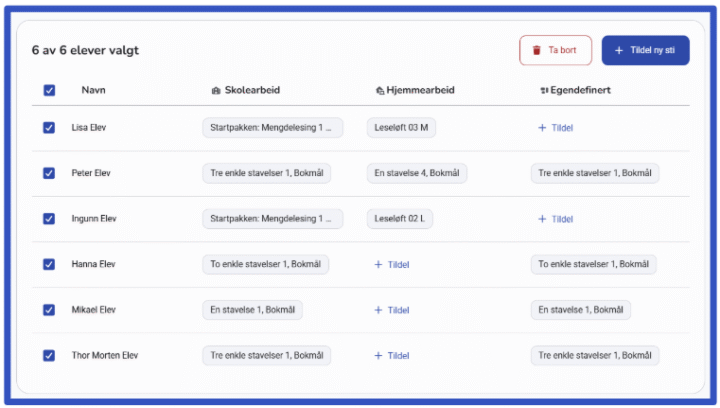This screenshot has width=720, height=408.
Task: Click Tildel link for Mikael Elev's Hjemmearbeid
Action: [392, 310]
